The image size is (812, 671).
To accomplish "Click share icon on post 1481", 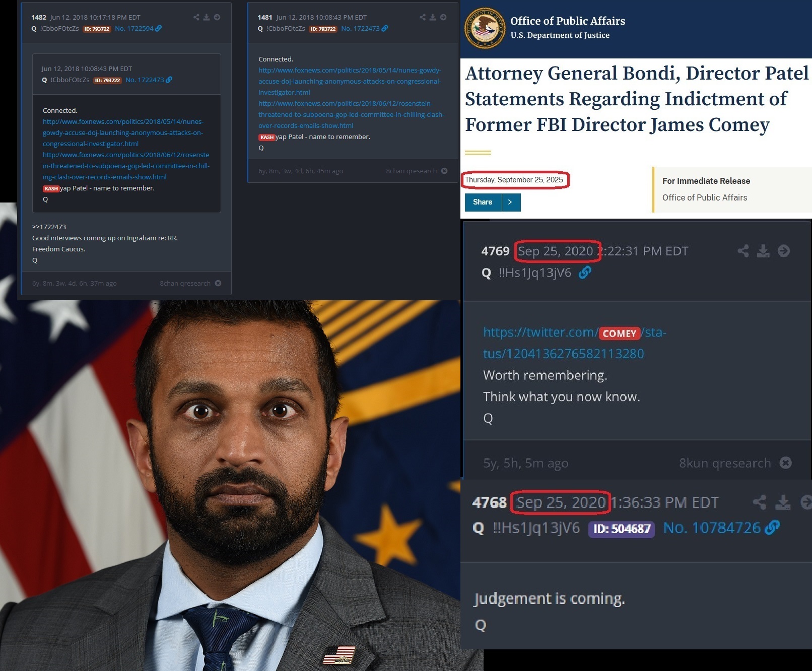I will tap(423, 17).
